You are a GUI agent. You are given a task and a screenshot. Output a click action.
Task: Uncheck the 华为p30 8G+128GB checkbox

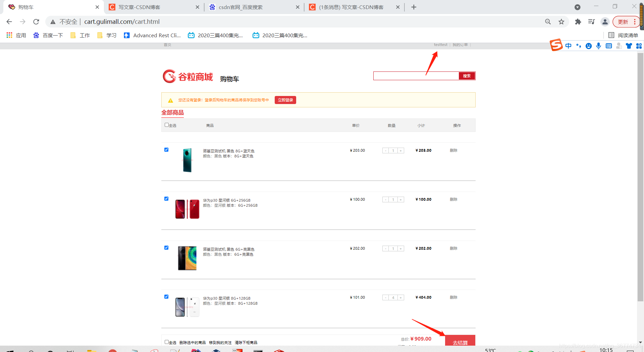tap(166, 297)
